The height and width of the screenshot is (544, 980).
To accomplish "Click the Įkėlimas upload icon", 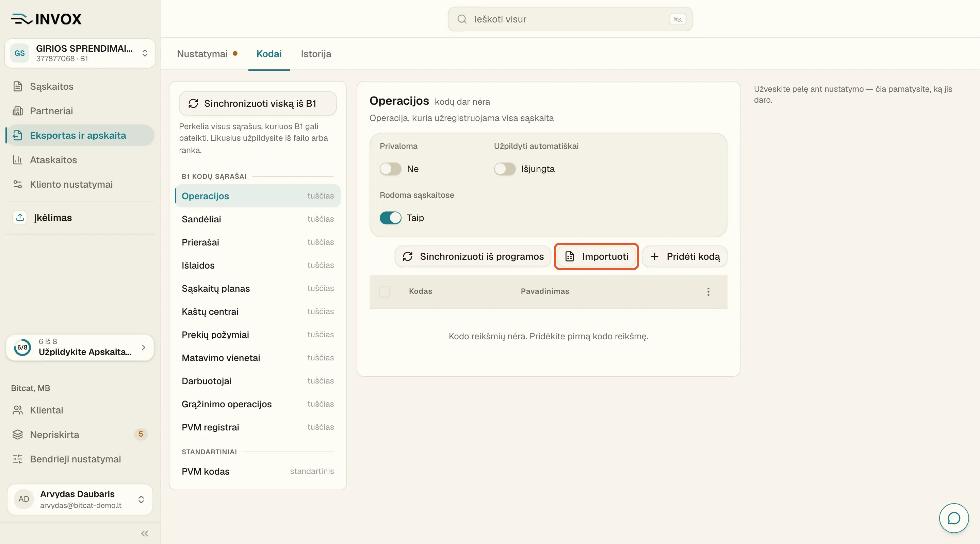I will click(20, 218).
